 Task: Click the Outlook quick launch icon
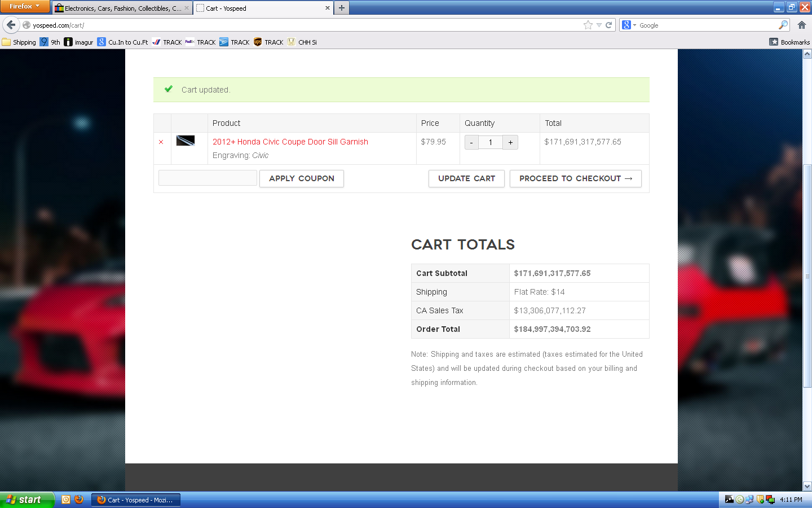(x=66, y=500)
